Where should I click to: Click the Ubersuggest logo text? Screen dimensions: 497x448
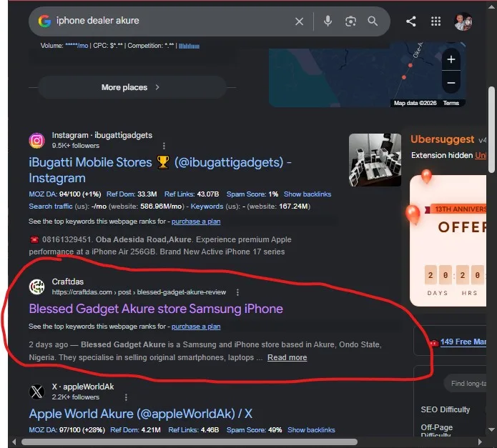coord(443,139)
